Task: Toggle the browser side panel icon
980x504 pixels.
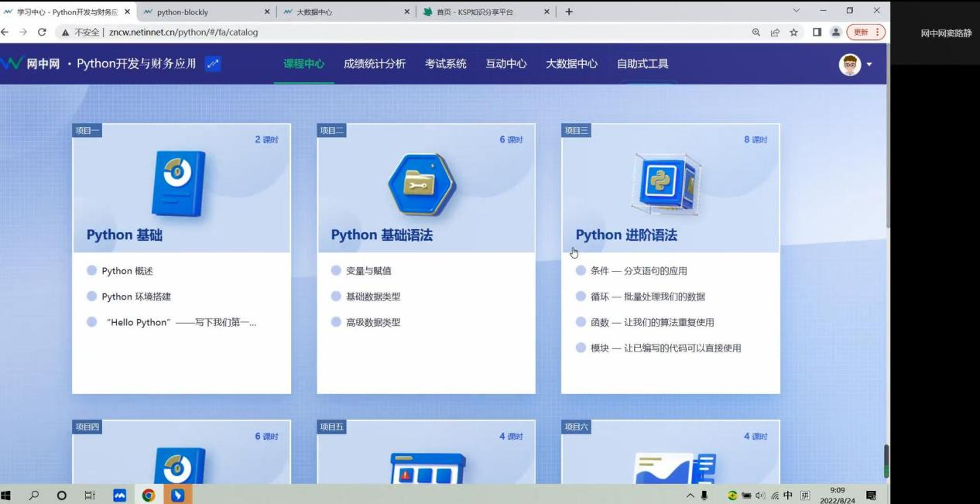Action: tap(817, 33)
